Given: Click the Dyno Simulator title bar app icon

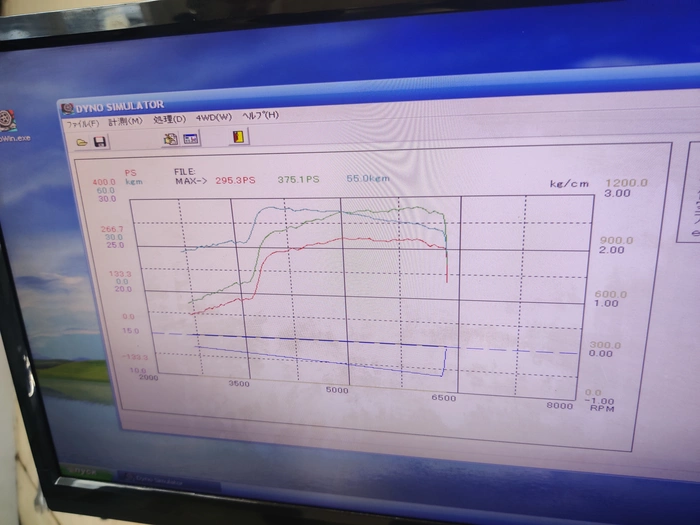Looking at the screenshot, I should [67, 108].
